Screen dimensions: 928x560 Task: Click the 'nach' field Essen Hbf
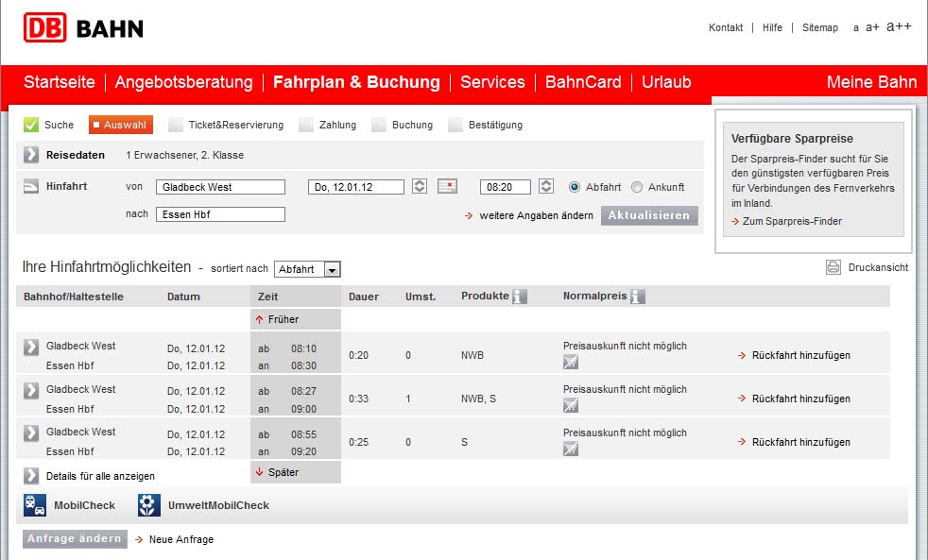[x=220, y=214]
